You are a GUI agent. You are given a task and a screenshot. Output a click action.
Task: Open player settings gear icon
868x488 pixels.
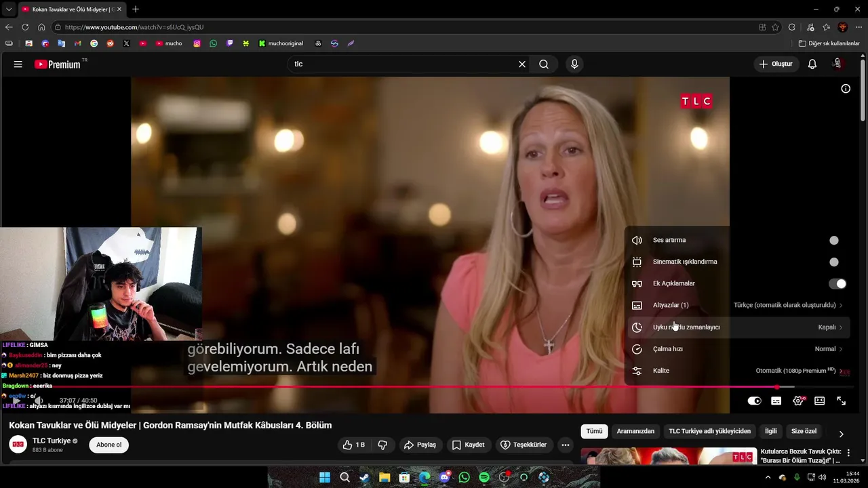pyautogui.click(x=798, y=401)
